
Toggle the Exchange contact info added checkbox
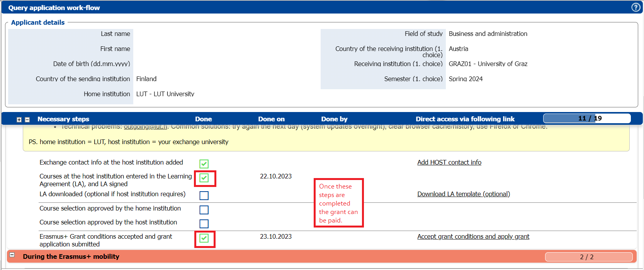point(204,164)
